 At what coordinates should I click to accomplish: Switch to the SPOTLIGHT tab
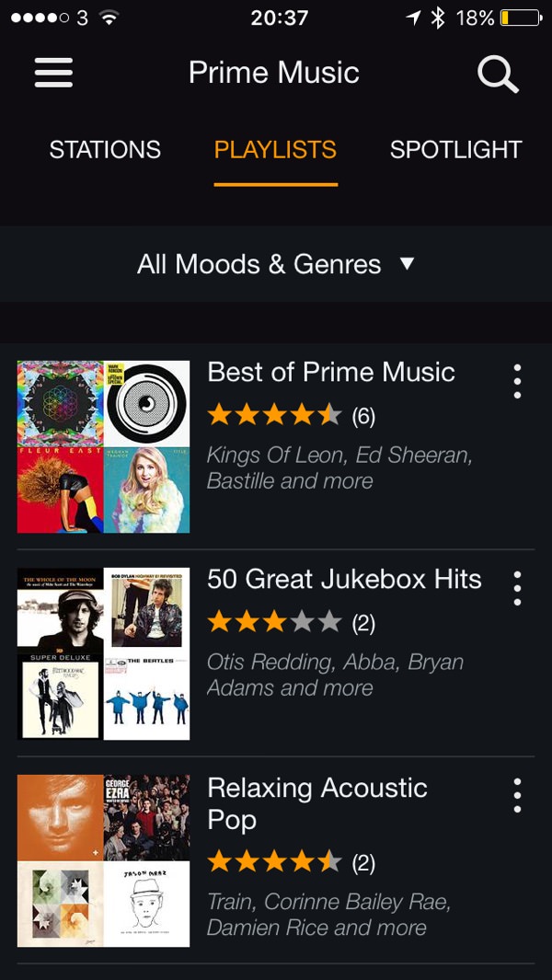(455, 148)
